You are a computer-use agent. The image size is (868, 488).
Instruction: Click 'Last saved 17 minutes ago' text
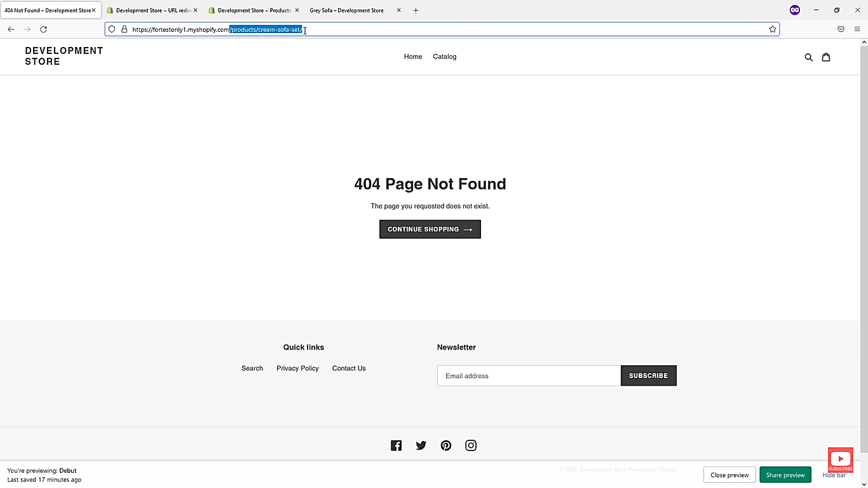tap(44, 480)
